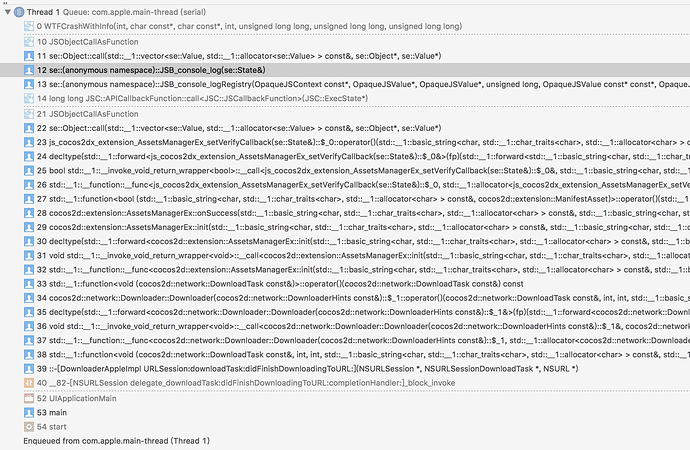Click the Thread 1 thread icon
Screen dimensions: 690x450
21,9
